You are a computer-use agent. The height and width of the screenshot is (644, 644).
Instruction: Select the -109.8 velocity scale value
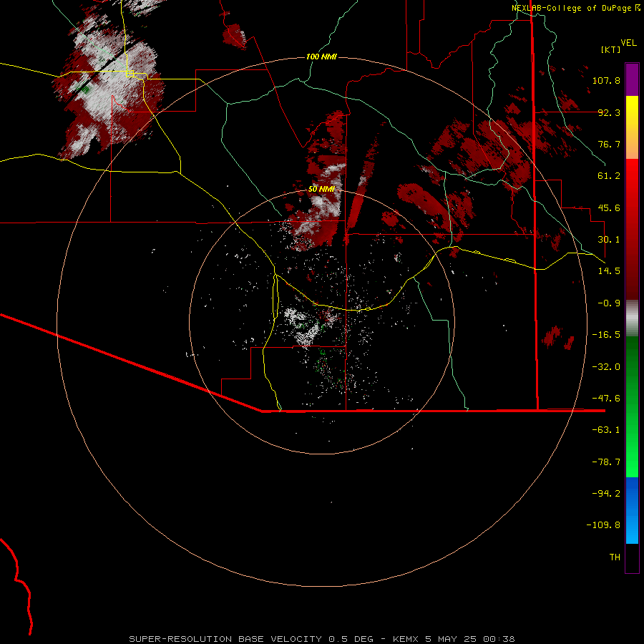[603, 525]
